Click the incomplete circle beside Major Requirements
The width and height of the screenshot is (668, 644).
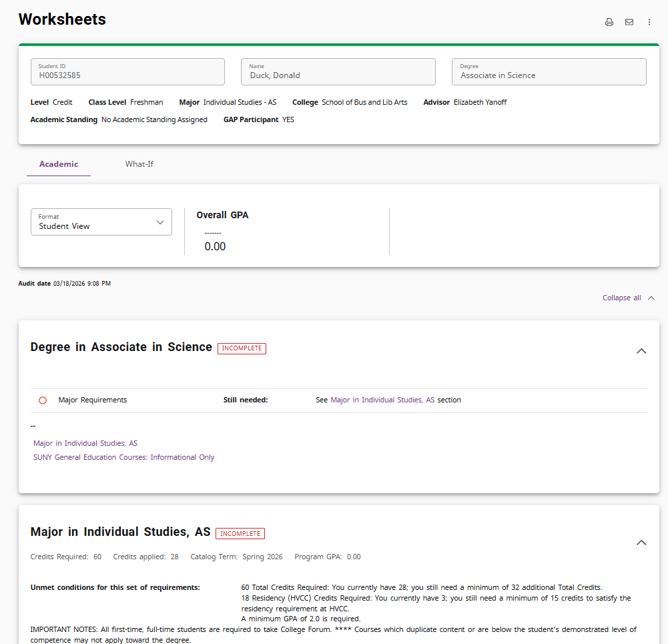(43, 400)
